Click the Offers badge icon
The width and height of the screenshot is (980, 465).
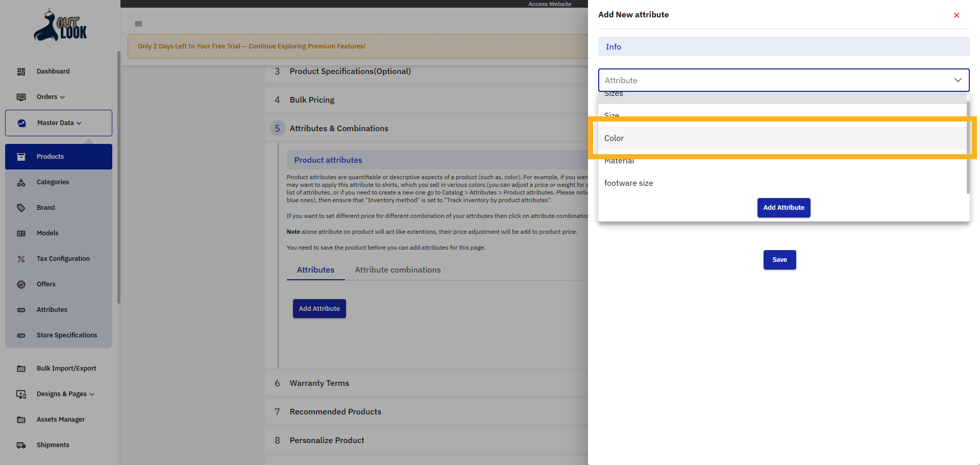pos(21,284)
